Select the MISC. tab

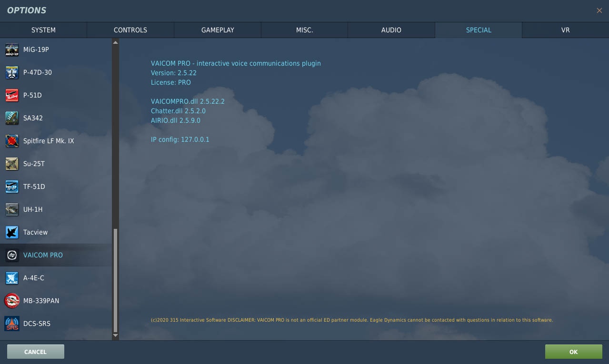tap(305, 30)
